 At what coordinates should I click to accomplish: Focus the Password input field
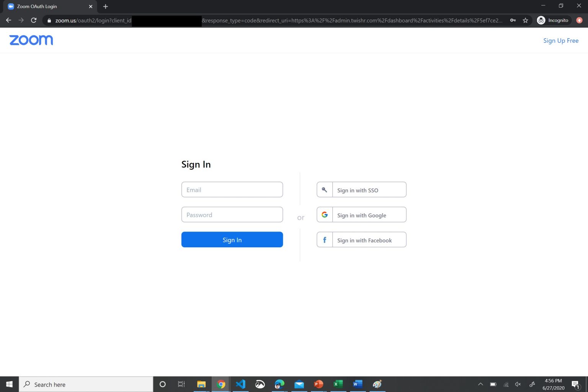point(232,215)
